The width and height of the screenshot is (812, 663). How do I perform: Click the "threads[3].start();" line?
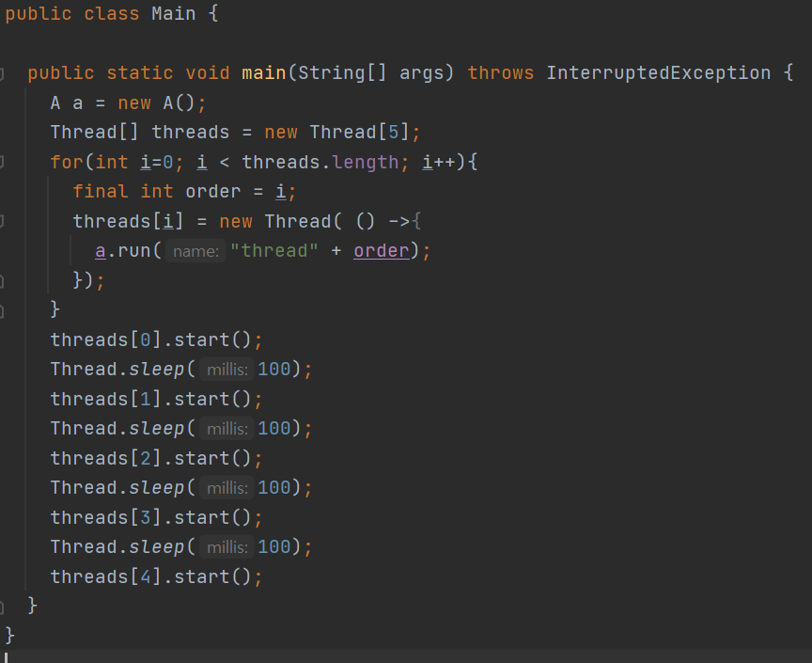pos(156,517)
